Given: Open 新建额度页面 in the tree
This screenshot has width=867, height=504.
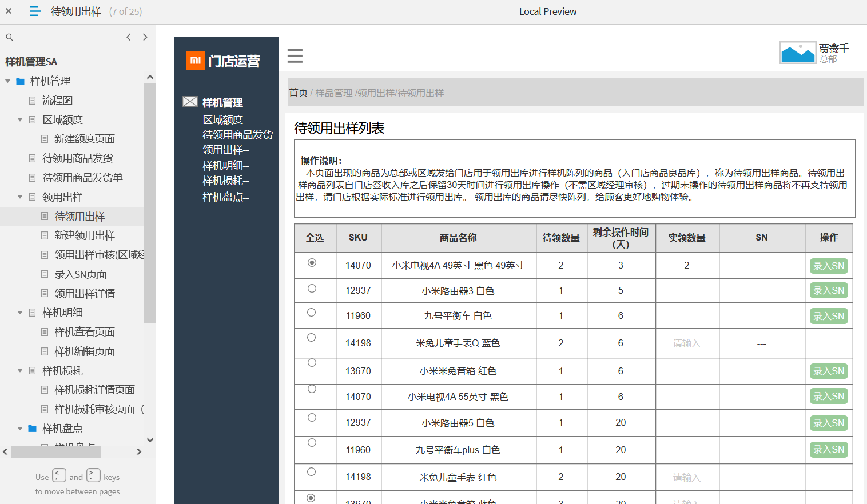Looking at the screenshot, I should tap(85, 139).
